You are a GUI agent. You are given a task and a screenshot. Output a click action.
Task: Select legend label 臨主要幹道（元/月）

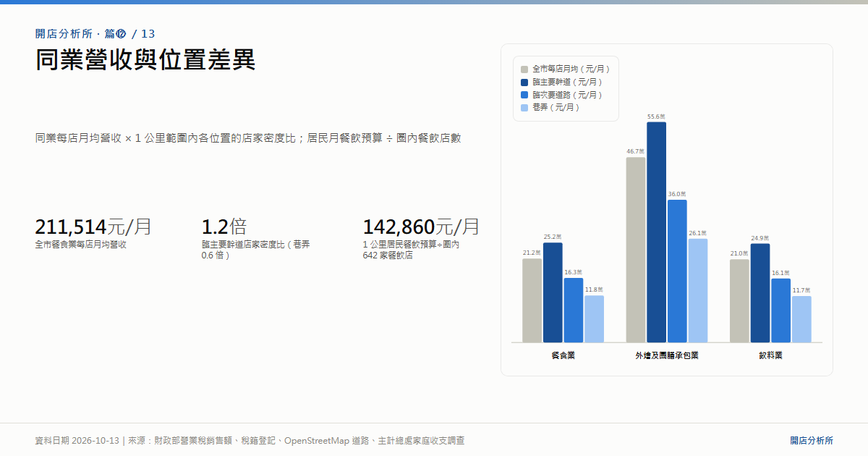pos(569,83)
